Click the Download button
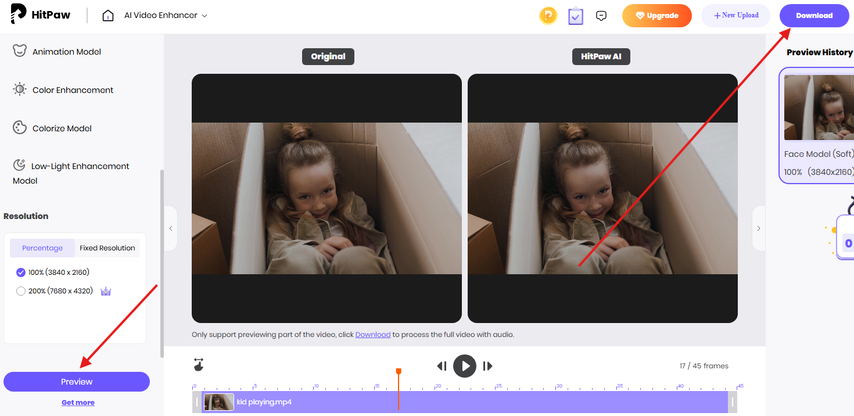This screenshot has height=416, width=854. tap(814, 16)
